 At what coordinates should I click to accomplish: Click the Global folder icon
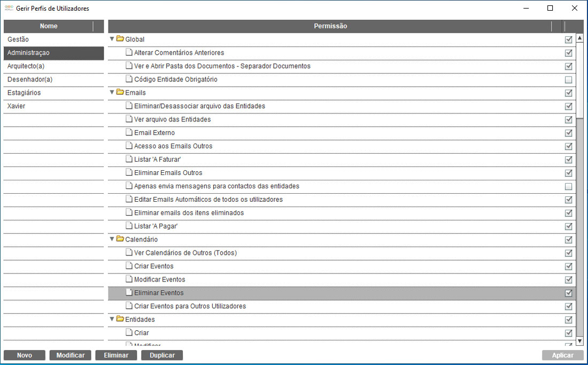[120, 39]
